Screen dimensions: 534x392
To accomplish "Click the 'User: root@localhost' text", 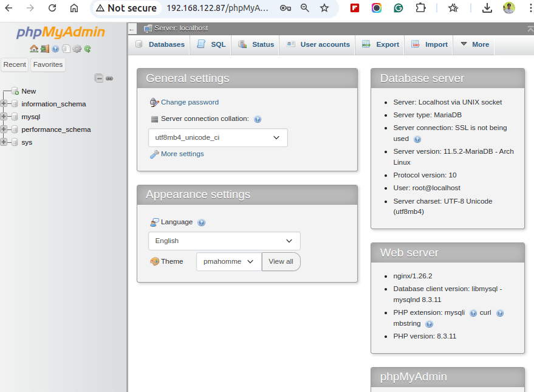I will coord(426,188).
